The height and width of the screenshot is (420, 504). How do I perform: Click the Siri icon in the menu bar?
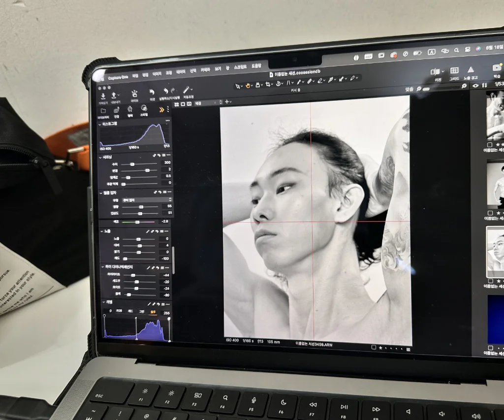478,49
